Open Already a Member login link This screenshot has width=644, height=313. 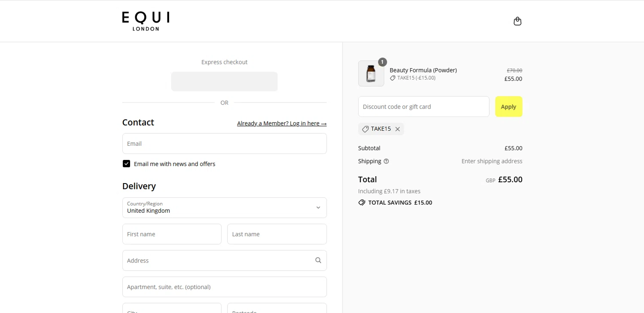(x=282, y=123)
